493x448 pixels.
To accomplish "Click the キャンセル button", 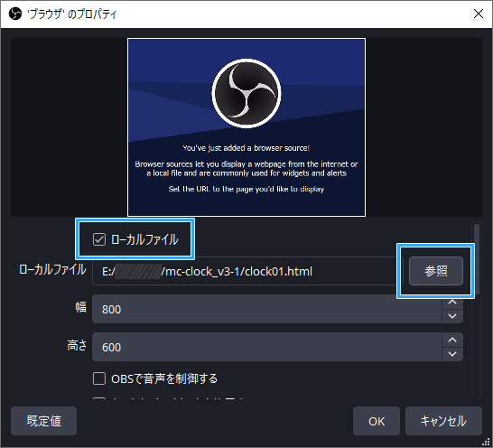I will (x=443, y=421).
